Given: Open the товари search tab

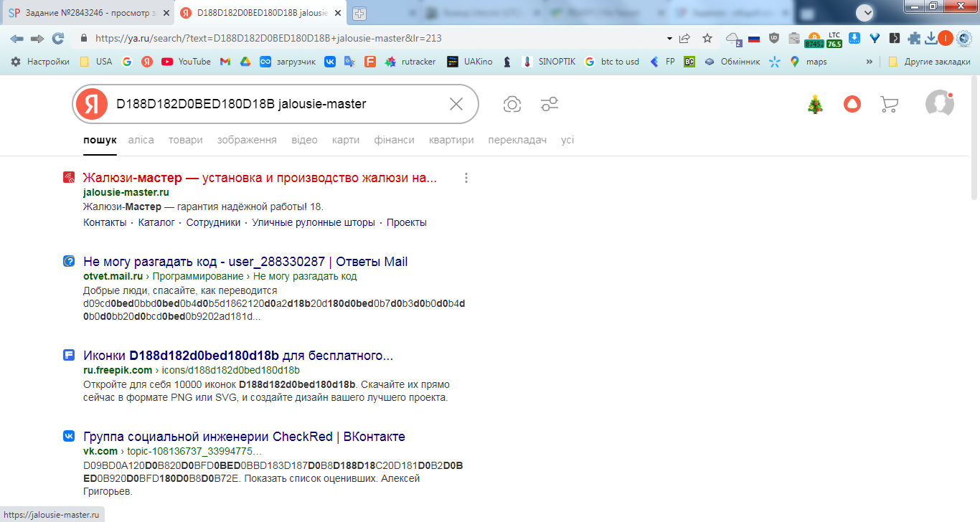Looking at the screenshot, I should (x=186, y=140).
